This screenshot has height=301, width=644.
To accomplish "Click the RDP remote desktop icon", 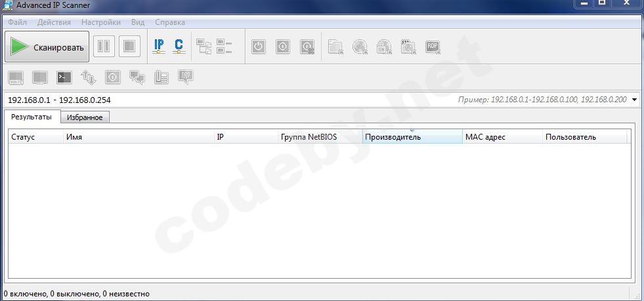I will [433, 47].
